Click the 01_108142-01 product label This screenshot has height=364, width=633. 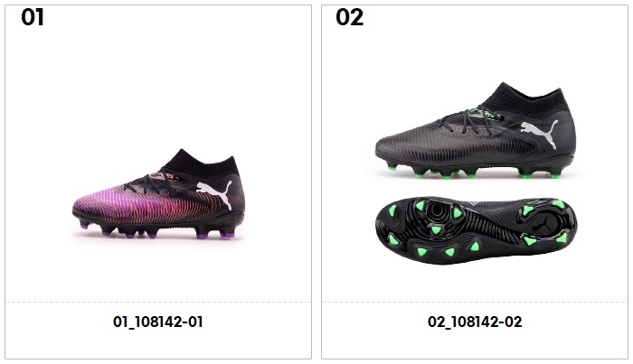pos(158,322)
